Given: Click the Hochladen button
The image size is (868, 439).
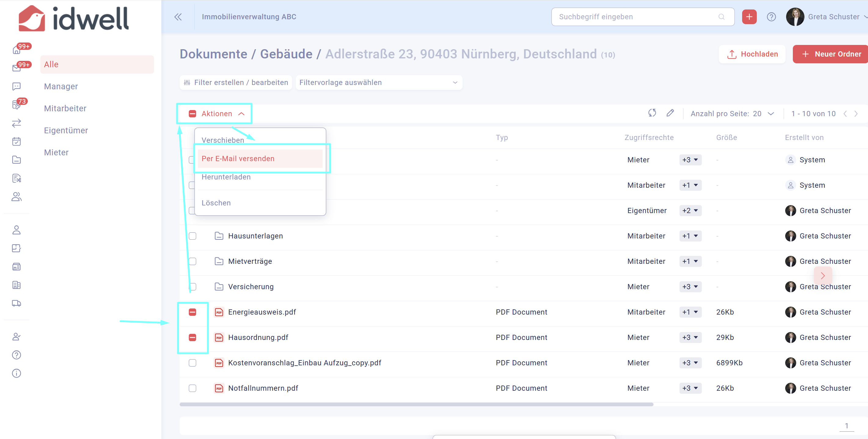Looking at the screenshot, I should pyautogui.click(x=752, y=54).
